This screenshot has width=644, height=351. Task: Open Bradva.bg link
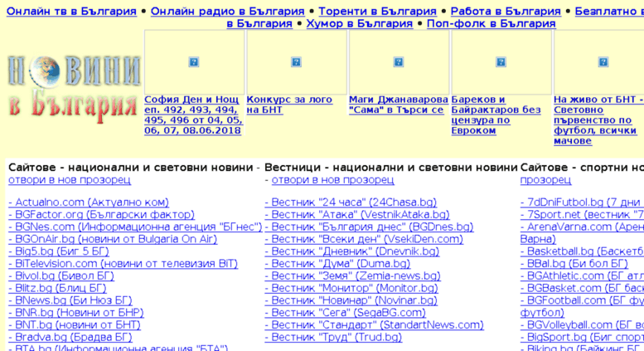click(70, 338)
